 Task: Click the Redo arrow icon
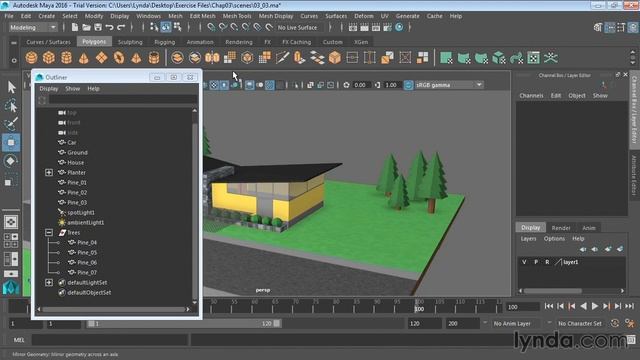coord(121,27)
